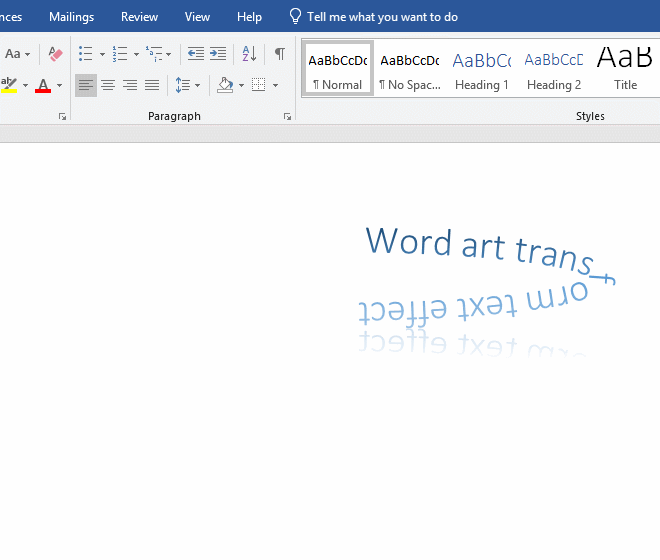Image resolution: width=660 pixels, height=560 pixels.
Task: Open the Paragraph settings dialog launcher
Action: pyautogui.click(x=287, y=117)
